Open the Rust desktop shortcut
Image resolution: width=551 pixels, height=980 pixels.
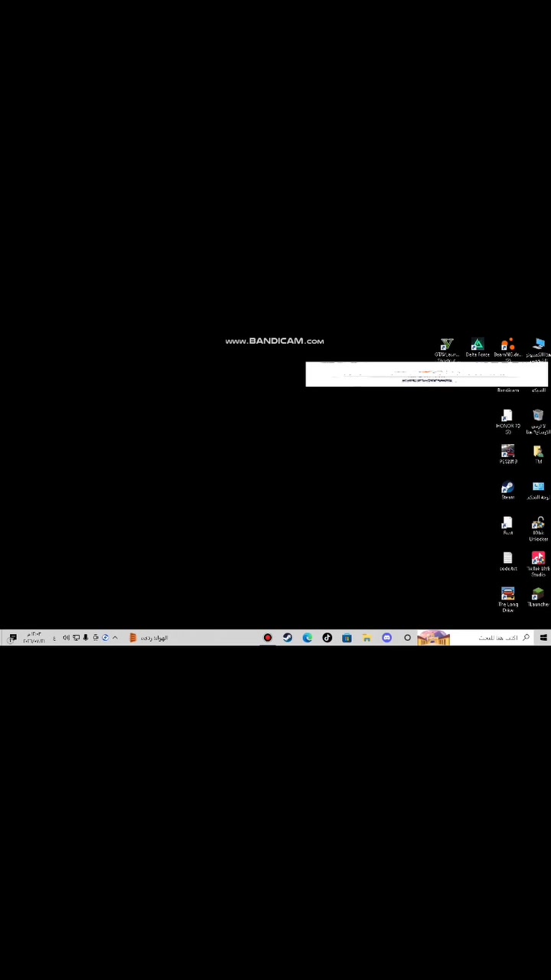click(x=507, y=526)
